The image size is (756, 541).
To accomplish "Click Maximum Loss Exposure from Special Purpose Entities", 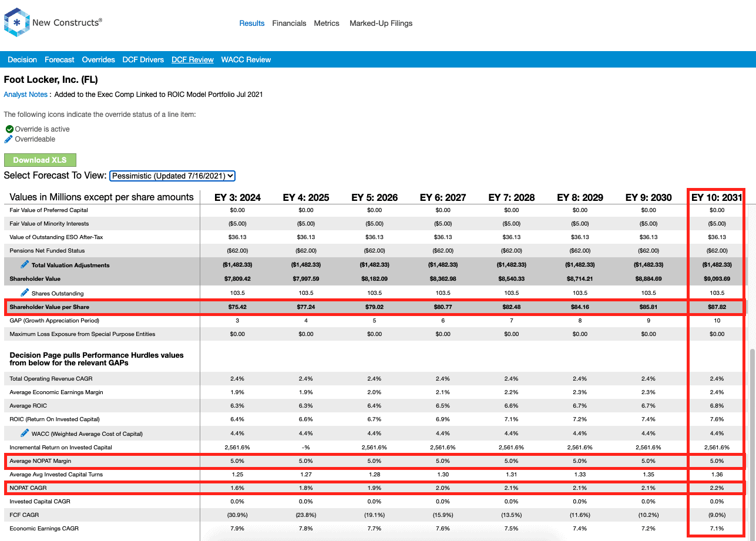I will (82, 334).
